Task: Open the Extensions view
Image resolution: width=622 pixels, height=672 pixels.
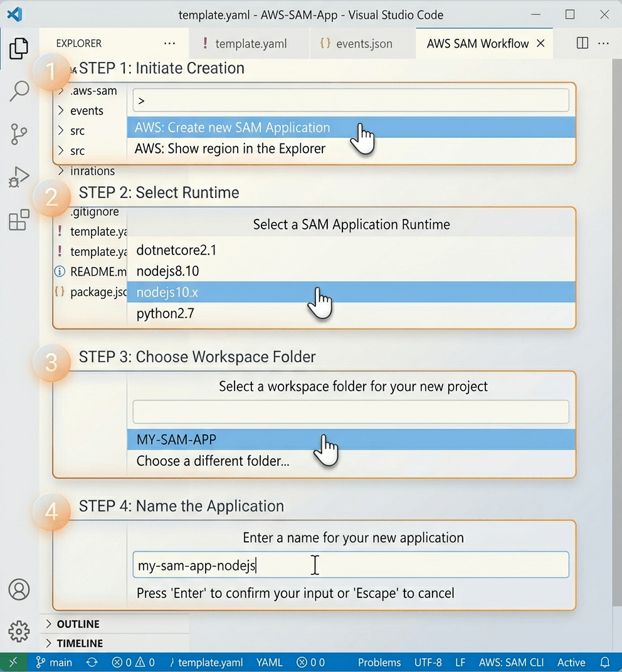Action: point(19,218)
